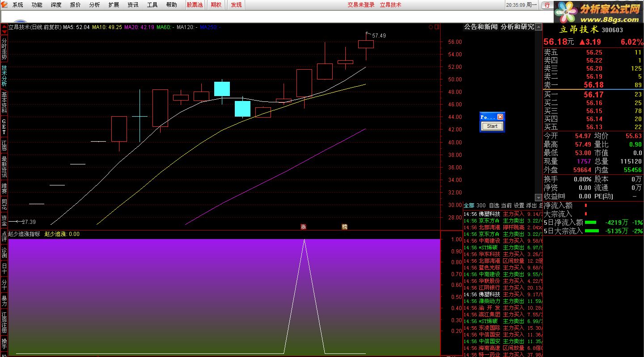This screenshot has height=357, width=644.
Task: Select the 技术分析 side tab
Action: point(4,76)
